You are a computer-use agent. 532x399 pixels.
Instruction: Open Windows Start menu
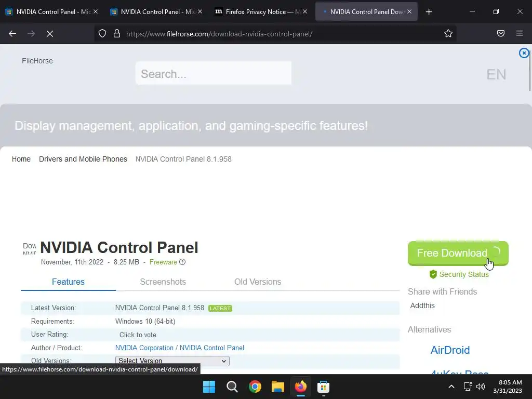coord(209,387)
